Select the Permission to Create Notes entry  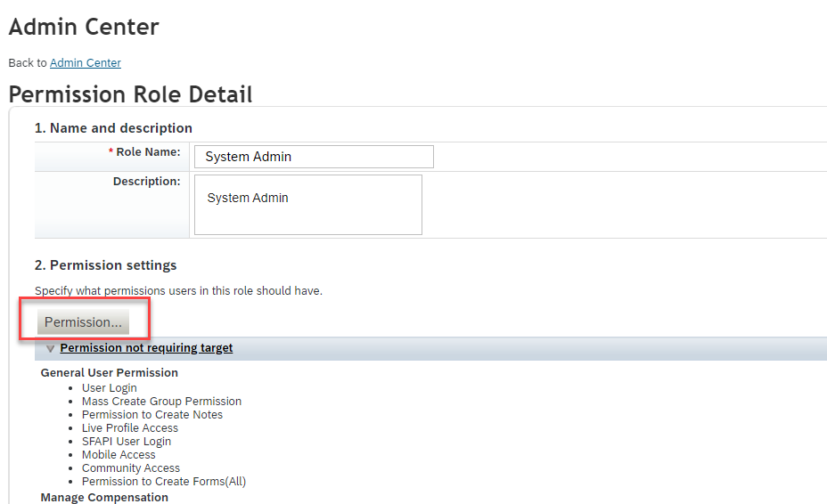coord(152,415)
